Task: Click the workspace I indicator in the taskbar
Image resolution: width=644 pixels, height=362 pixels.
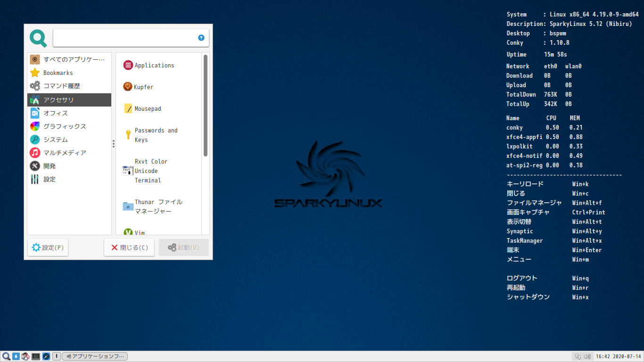Action: tap(56, 356)
